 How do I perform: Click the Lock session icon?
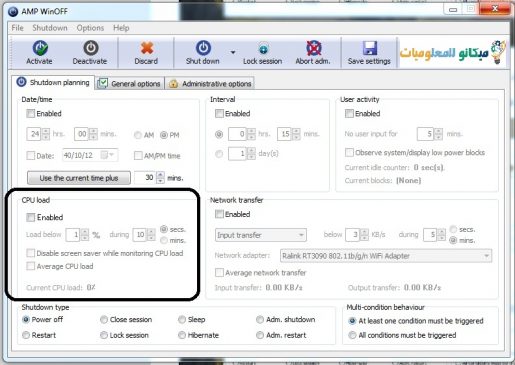[x=263, y=49]
